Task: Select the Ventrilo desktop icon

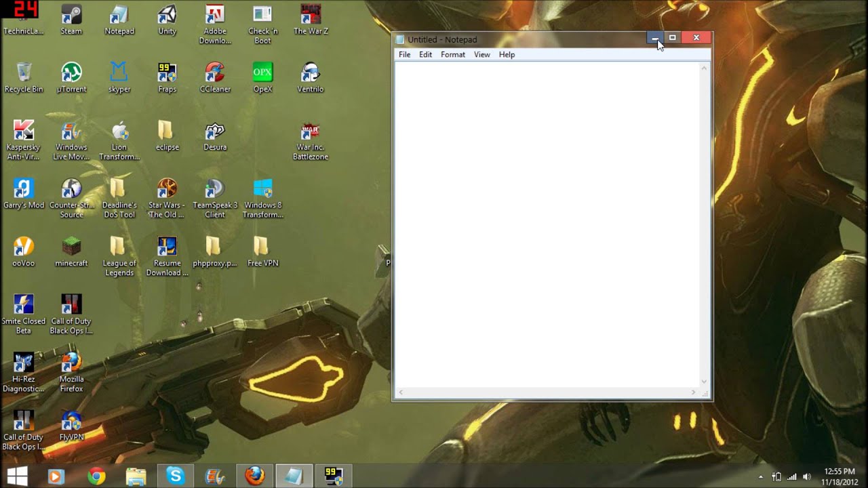Action: click(x=311, y=78)
